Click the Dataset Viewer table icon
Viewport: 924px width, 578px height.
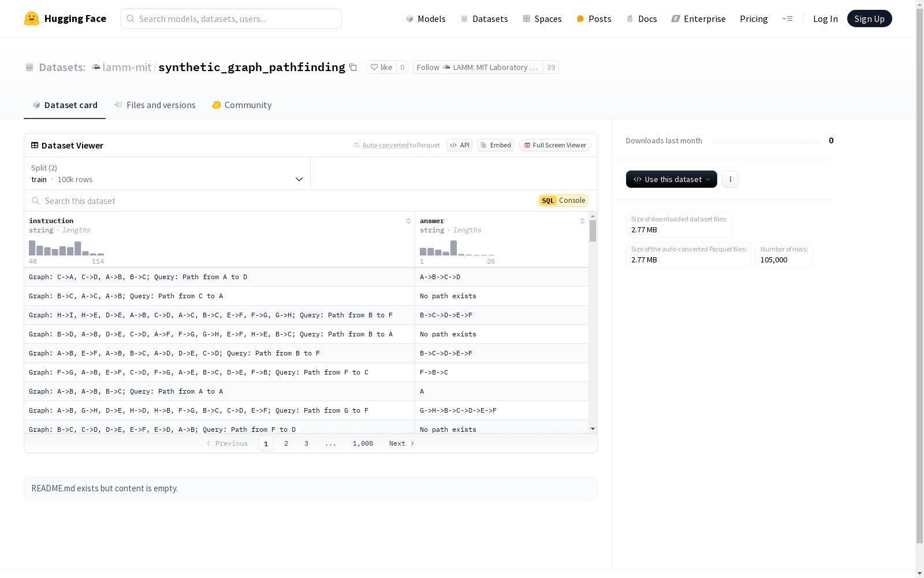click(35, 145)
